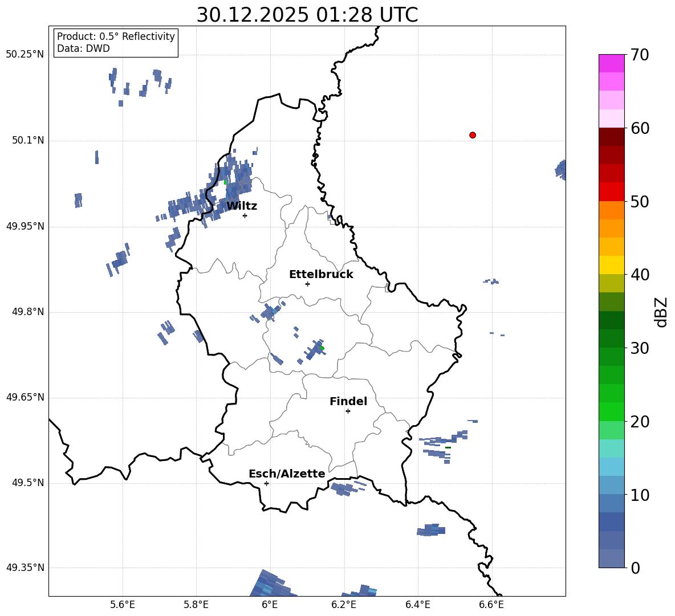Click the Esch/Alzette city label
The width and height of the screenshot is (675, 616).
(x=287, y=474)
